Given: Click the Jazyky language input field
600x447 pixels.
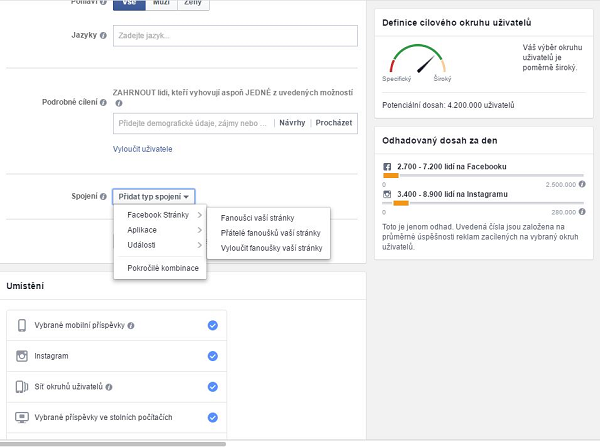Looking at the screenshot, I should click(235, 36).
